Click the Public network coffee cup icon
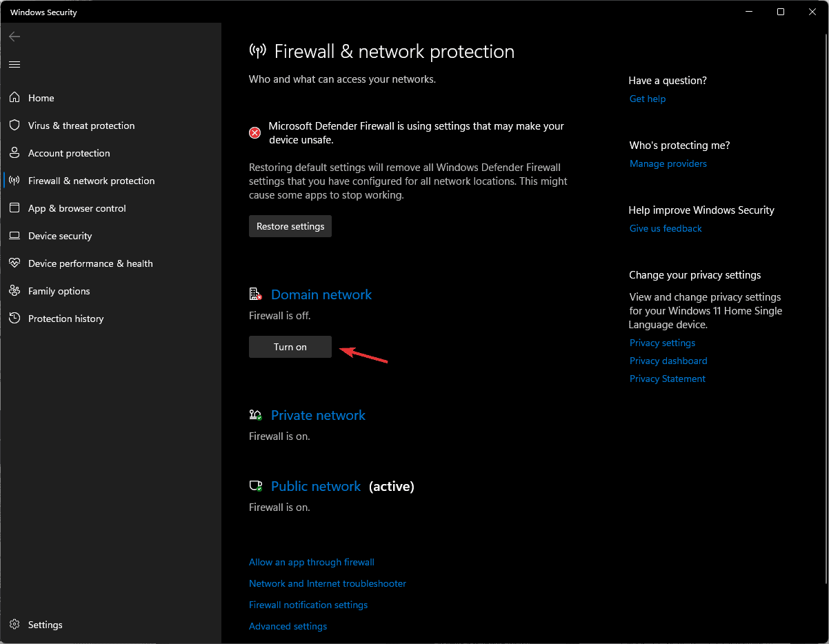 tap(256, 486)
